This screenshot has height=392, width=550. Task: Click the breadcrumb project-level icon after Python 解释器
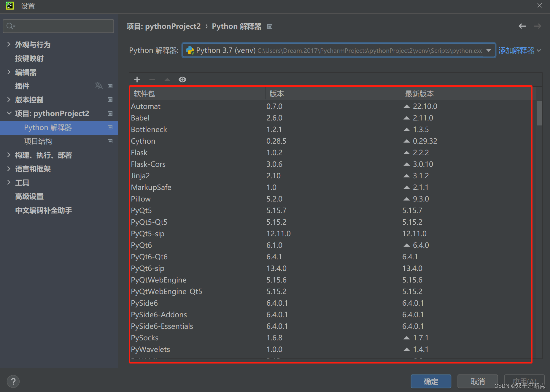pyautogui.click(x=270, y=27)
